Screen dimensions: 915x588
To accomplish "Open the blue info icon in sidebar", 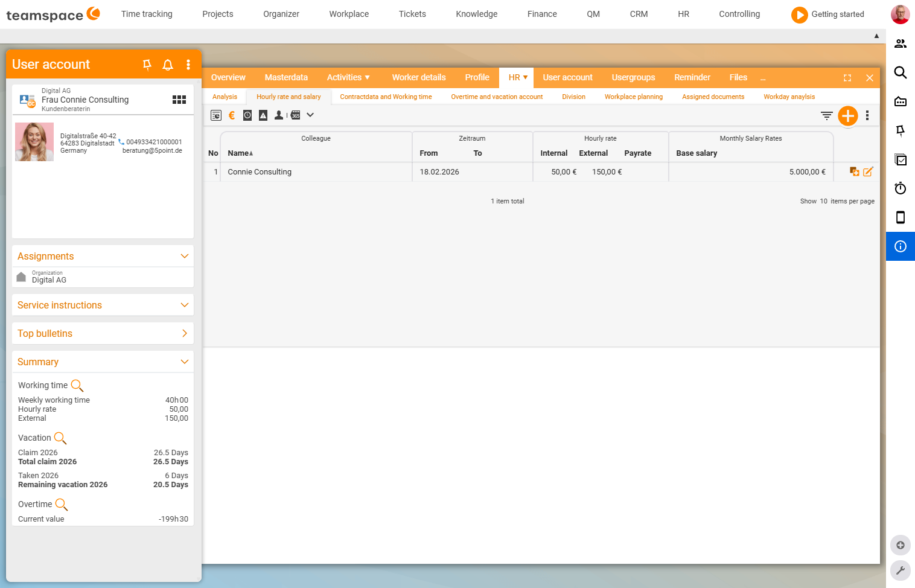I will point(901,246).
